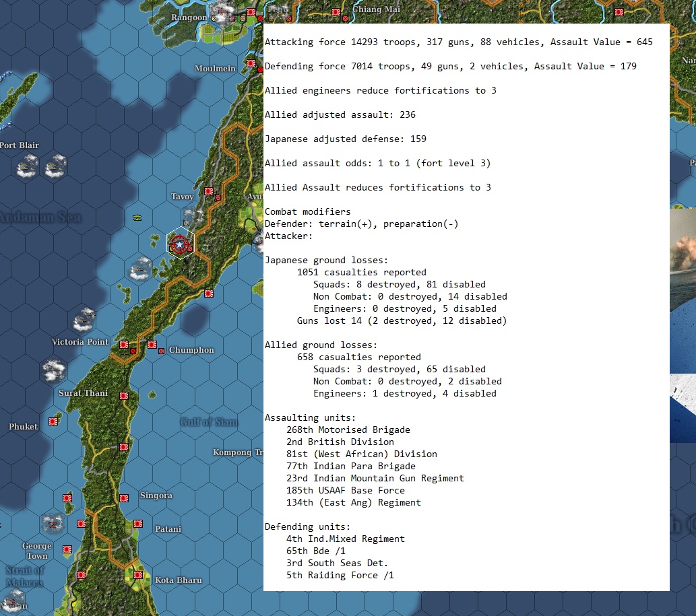Screen dimensions: 696x616
Task: Click the Japanese flag on Phuket island
Action: (x=53, y=421)
